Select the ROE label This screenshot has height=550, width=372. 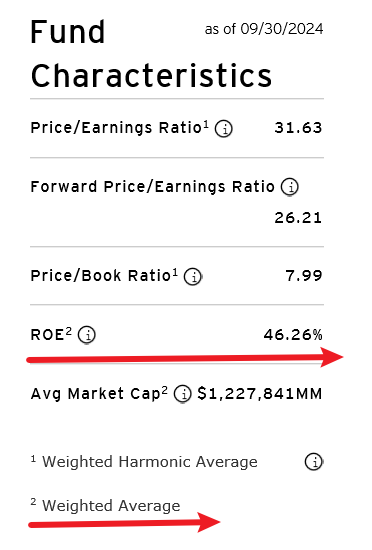coord(51,334)
